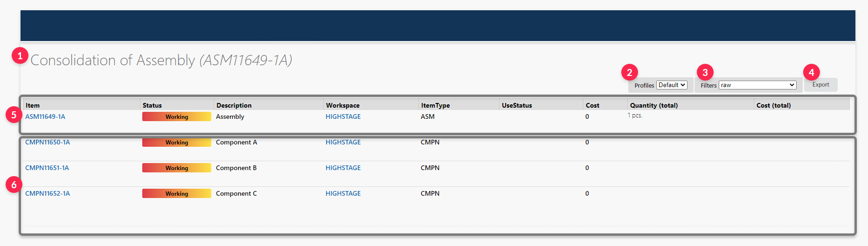Click Working status bar for Component C
This screenshot has height=246, width=868.
[177, 193]
